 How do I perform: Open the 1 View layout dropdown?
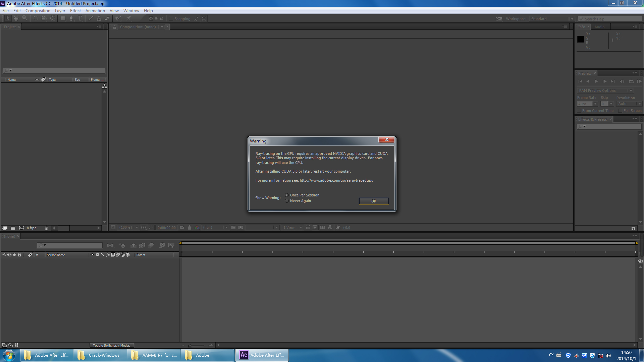pos(292,228)
